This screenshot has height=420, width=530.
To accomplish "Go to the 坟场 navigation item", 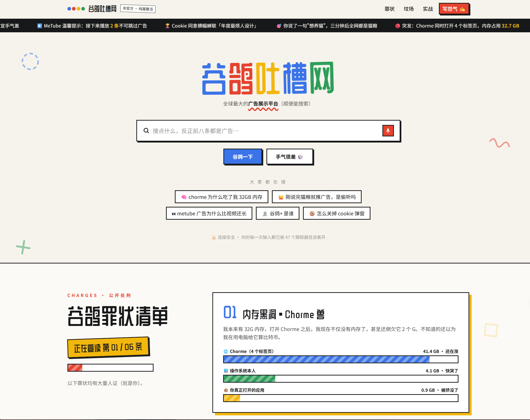I will click(409, 9).
